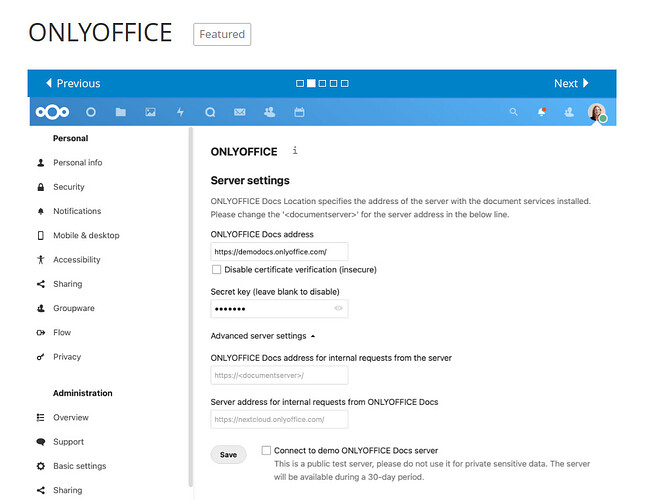Click the ONLYOFFICE Docs address field

(279, 252)
